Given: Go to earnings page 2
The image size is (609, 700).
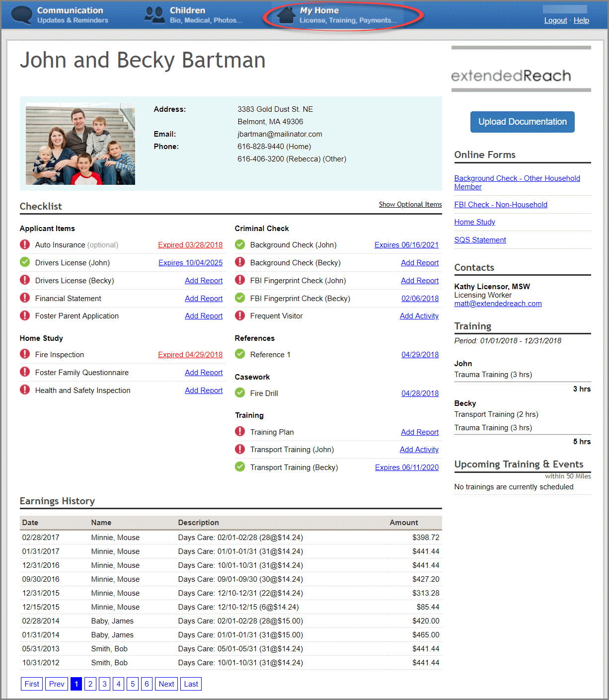Looking at the screenshot, I should coord(90,684).
